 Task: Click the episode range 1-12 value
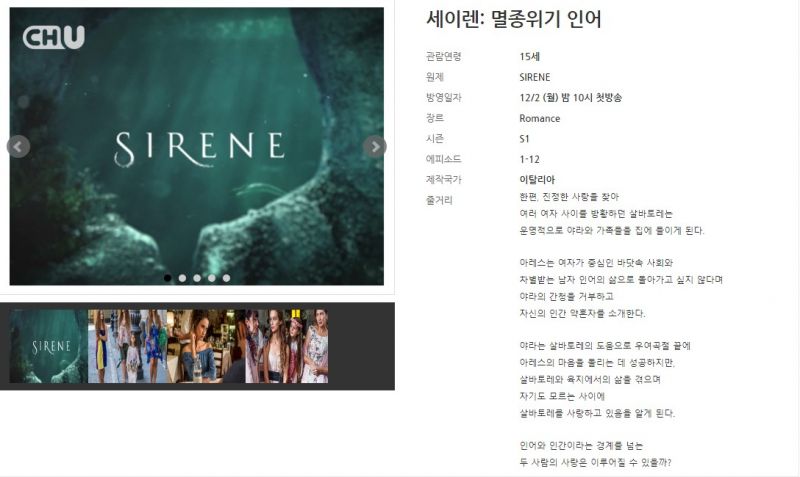pos(530,159)
